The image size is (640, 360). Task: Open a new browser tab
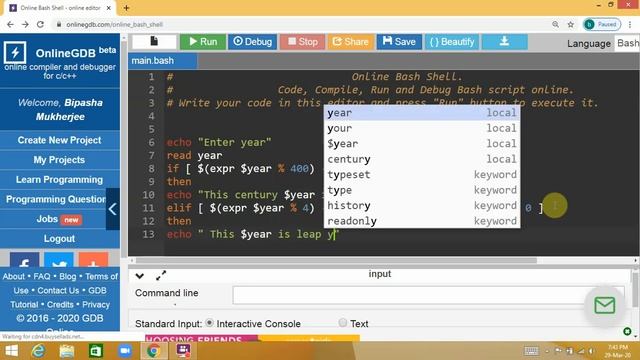[127, 8]
